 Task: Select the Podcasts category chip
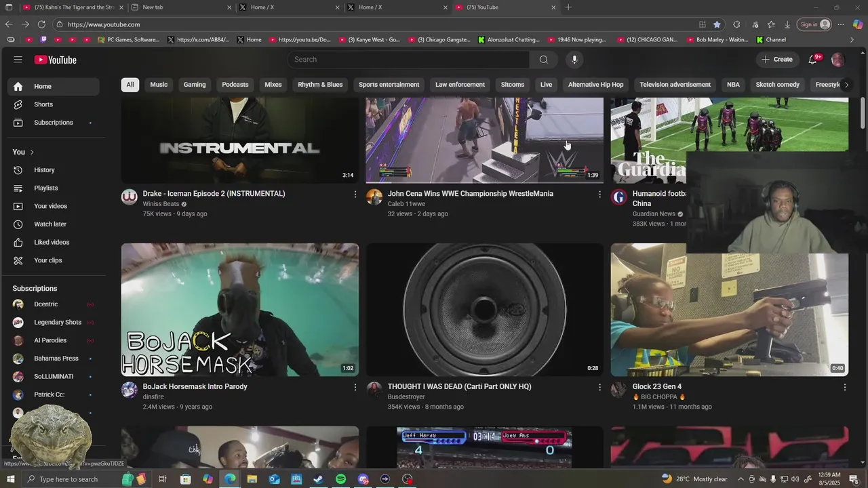pyautogui.click(x=235, y=85)
